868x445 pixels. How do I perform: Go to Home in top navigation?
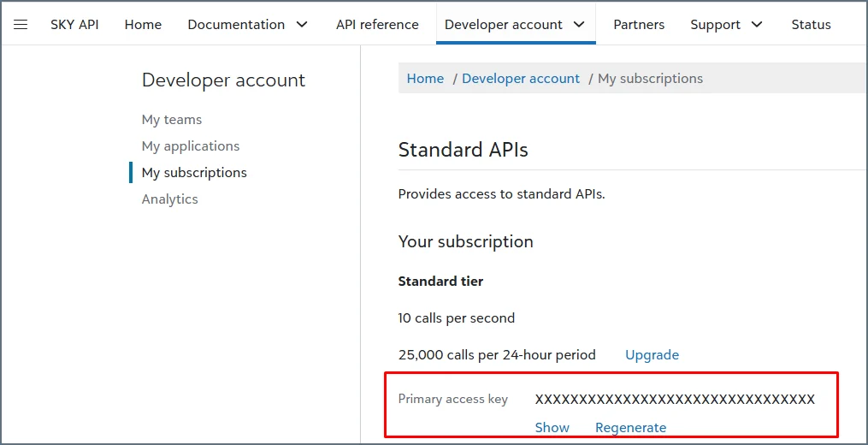click(x=143, y=24)
